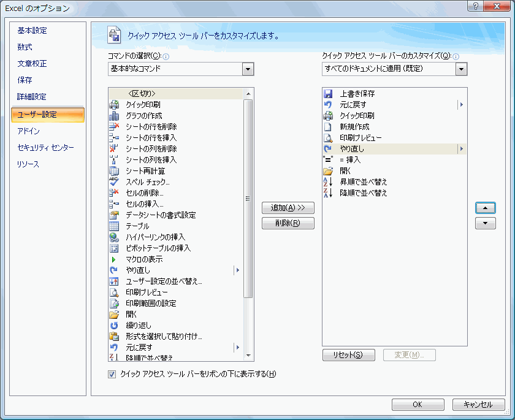Select the テーブル grid icon

pos(114,226)
